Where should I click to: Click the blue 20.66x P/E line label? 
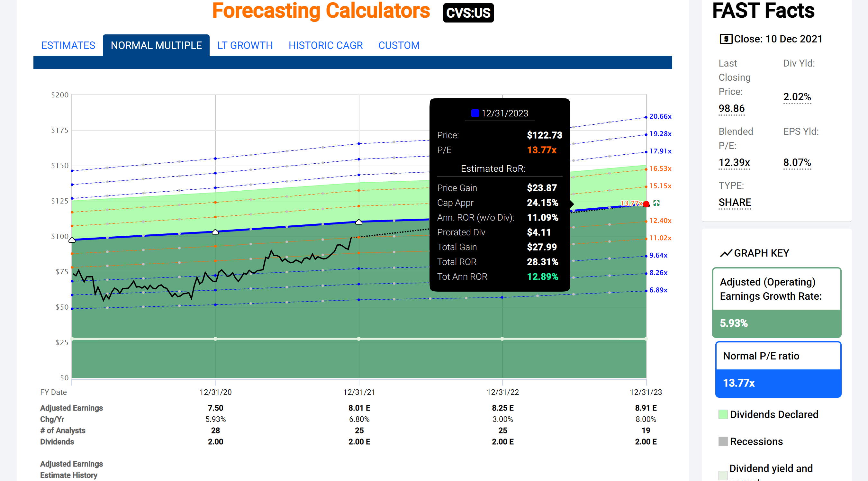point(660,116)
